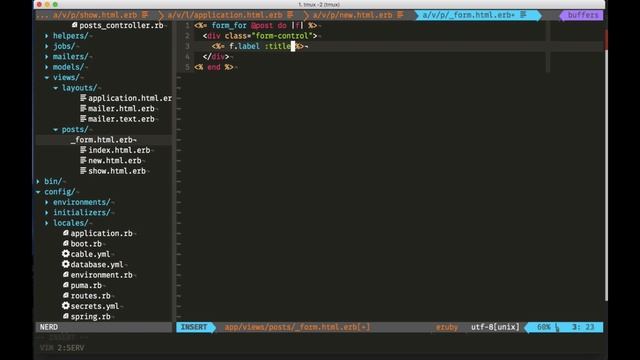Click the ruby icon beside application.rb
This screenshot has height=360, width=640.
(66, 233)
